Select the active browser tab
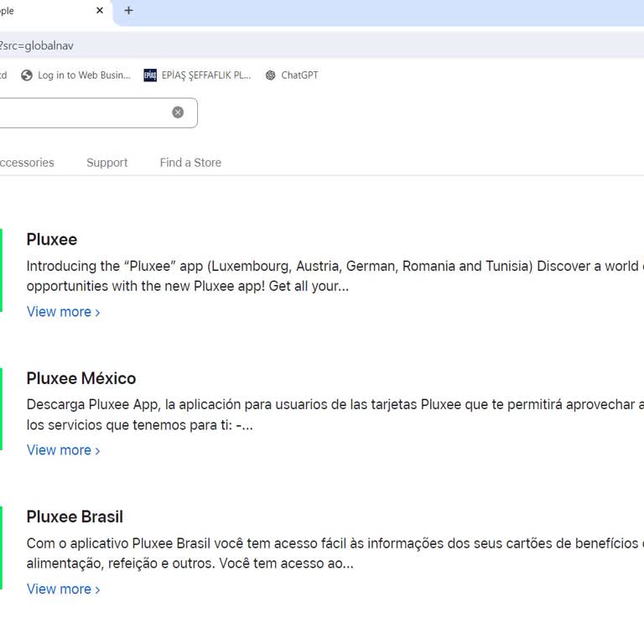The height and width of the screenshot is (644, 644). tap(42, 11)
